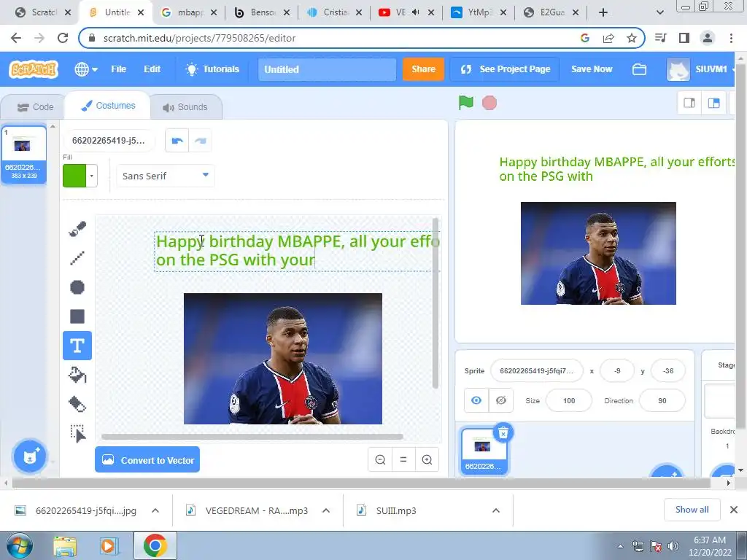Reset canvas zoom with equals button
Screen dimensions: 747x560
[403, 459]
